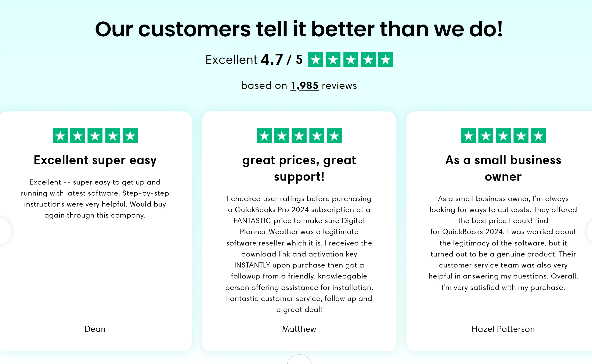This screenshot has height=364, width=592.
Task: Click the last star above As a small business owner
Action: pyautogui.click(x=538, y=135)
